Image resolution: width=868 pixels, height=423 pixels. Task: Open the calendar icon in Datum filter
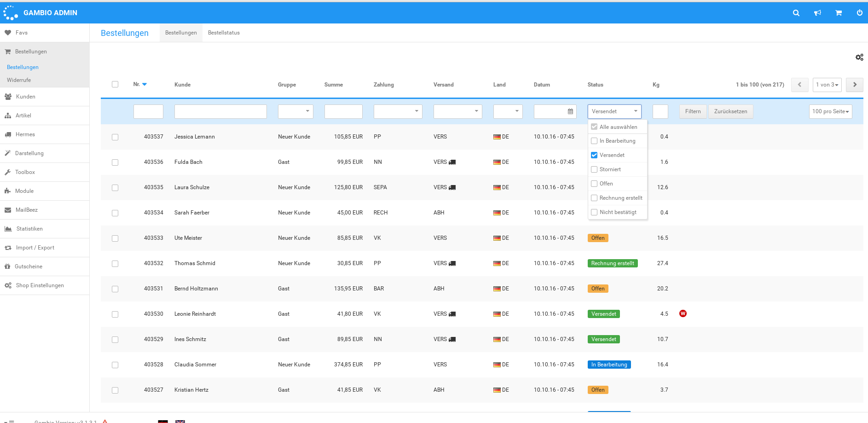click(x=570, y=111)
